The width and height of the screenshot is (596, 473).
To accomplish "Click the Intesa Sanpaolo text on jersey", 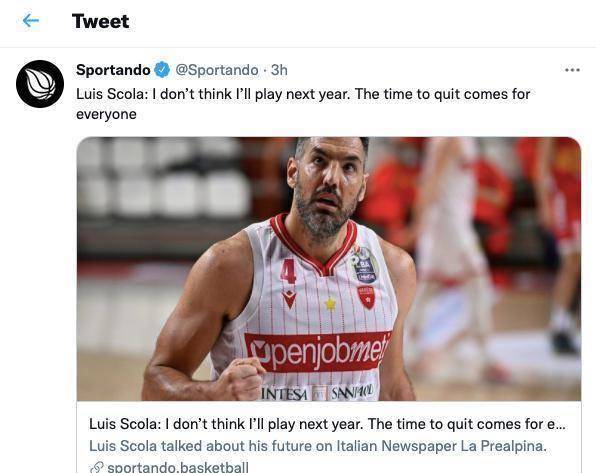I will (318, 392).
